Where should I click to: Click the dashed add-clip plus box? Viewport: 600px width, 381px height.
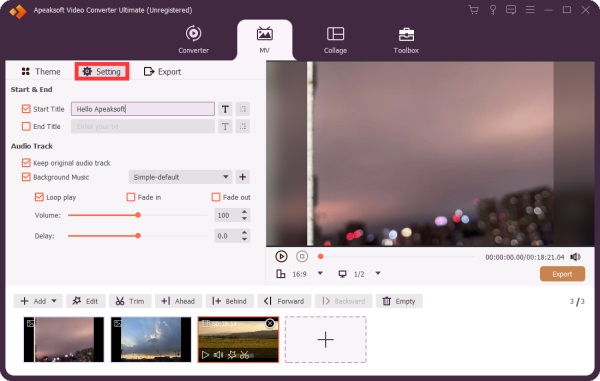tap(326, 339)
